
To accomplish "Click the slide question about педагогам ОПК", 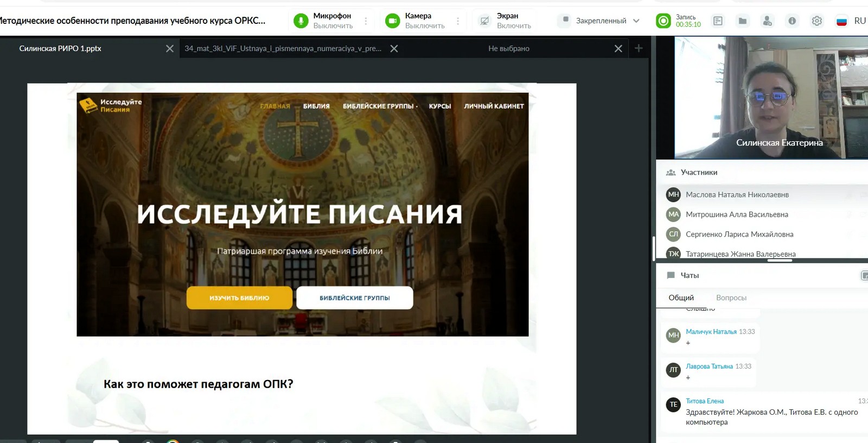I will coord(199,384).
